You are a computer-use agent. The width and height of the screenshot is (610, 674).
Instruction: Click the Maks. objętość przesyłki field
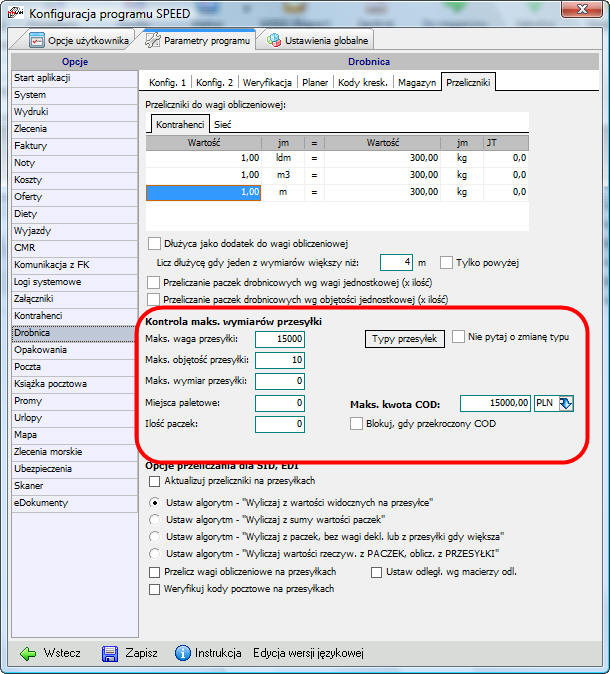click(280, 360)
